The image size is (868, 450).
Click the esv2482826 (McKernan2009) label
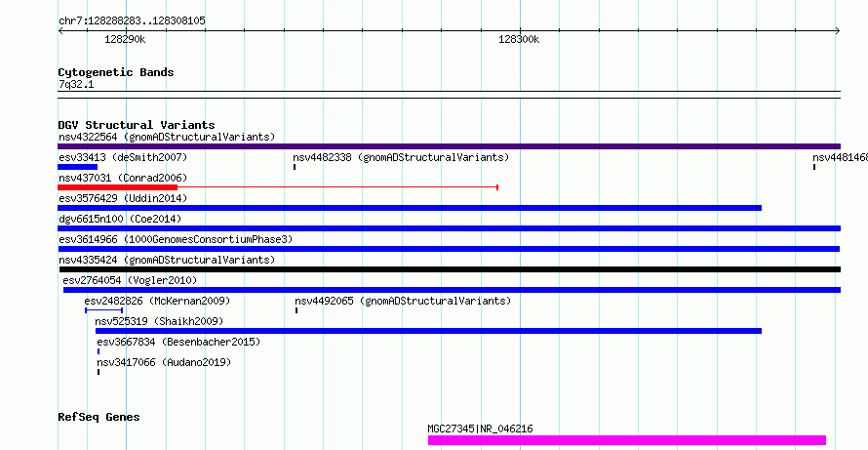(x=157, y=301)
